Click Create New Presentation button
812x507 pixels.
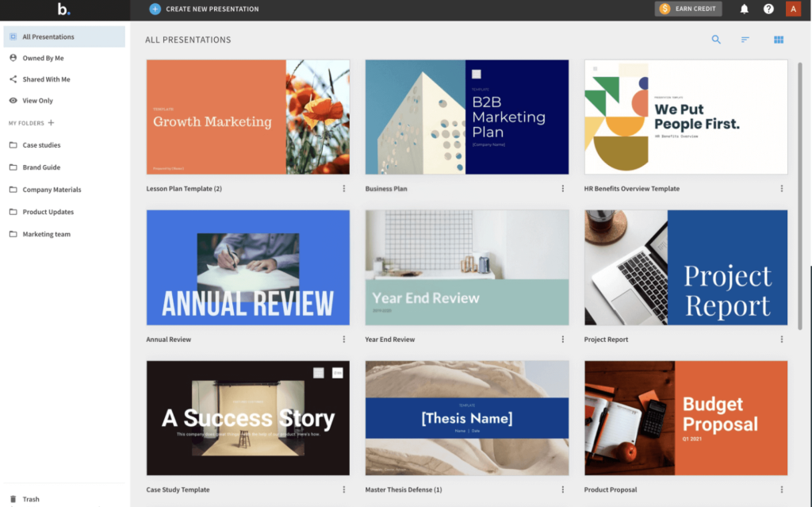click(204, 10)
